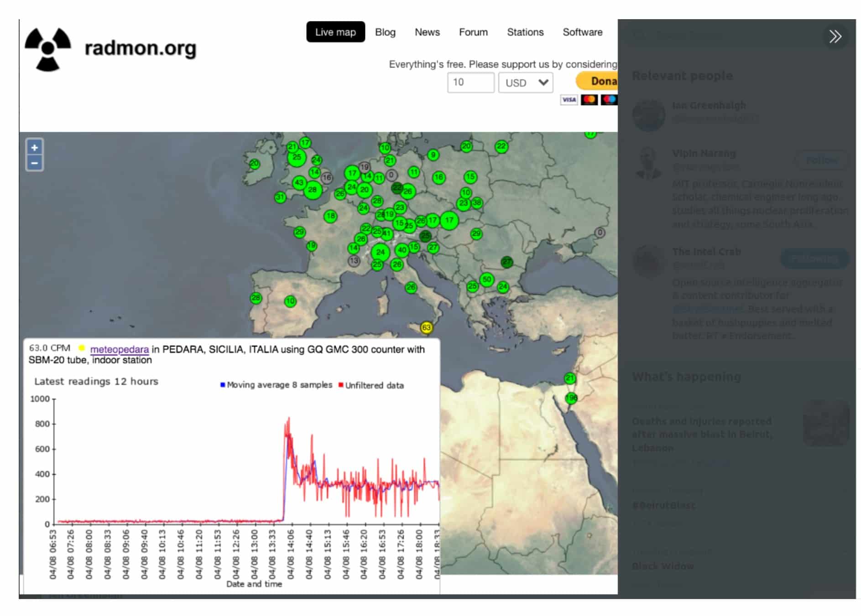
Task: Open the meteopedara station link
Action: click(120, 349)
